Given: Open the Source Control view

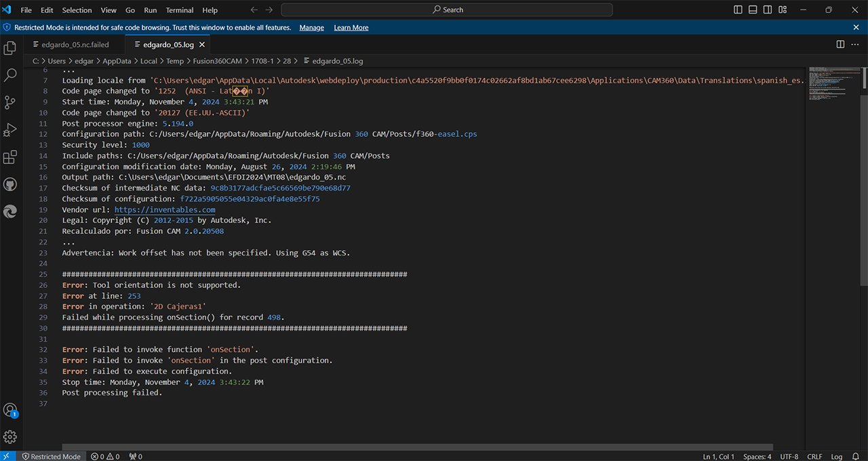Looking at the screenshot, I should click(10, 102).
